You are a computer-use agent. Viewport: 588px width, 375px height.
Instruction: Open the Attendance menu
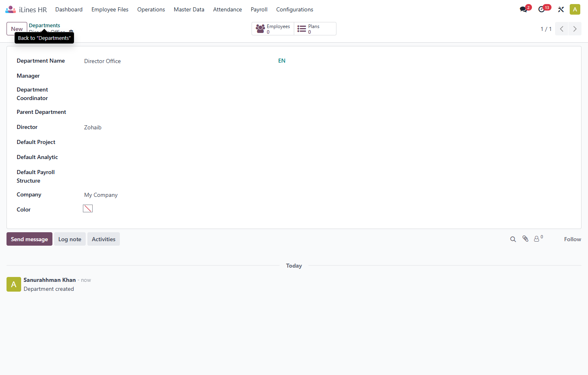tap(228, 9)
